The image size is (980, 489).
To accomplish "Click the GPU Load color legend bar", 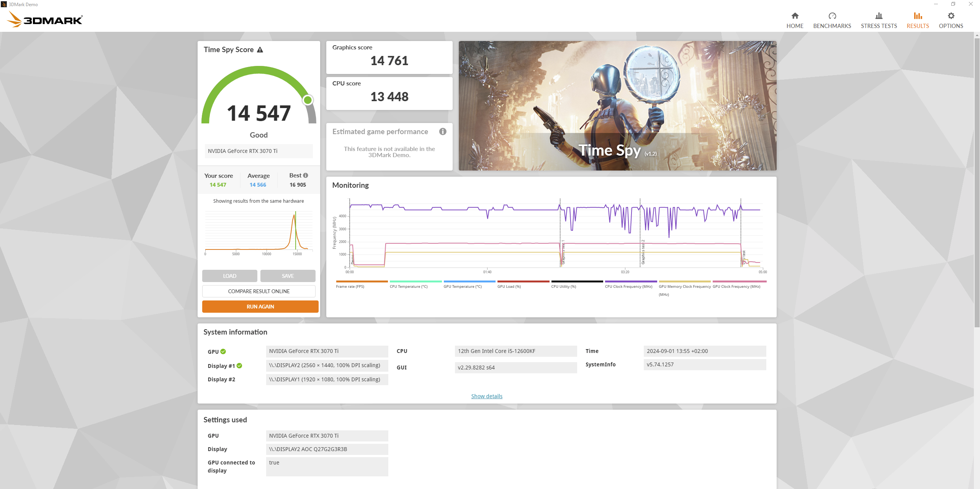I will click(x=523, y=281).
